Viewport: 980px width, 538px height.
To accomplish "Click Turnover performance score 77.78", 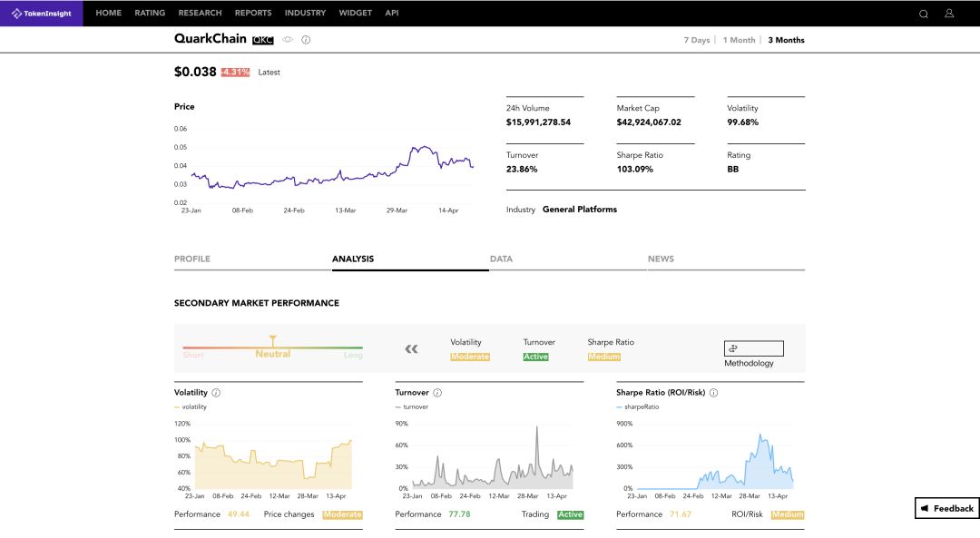I will [x=459, y=514].
